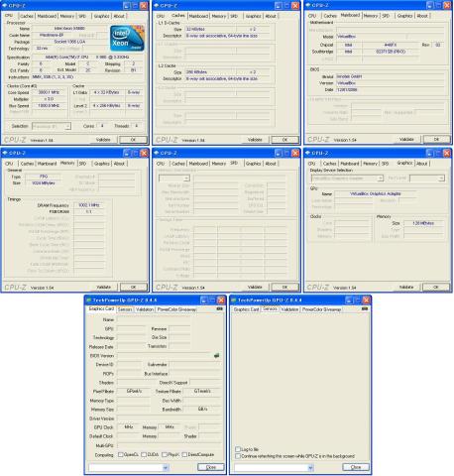This screenshot has width=454, height=476.
Task: Open the Perf Level dropdown in Graphics window
Action: (x=427, y=178)
